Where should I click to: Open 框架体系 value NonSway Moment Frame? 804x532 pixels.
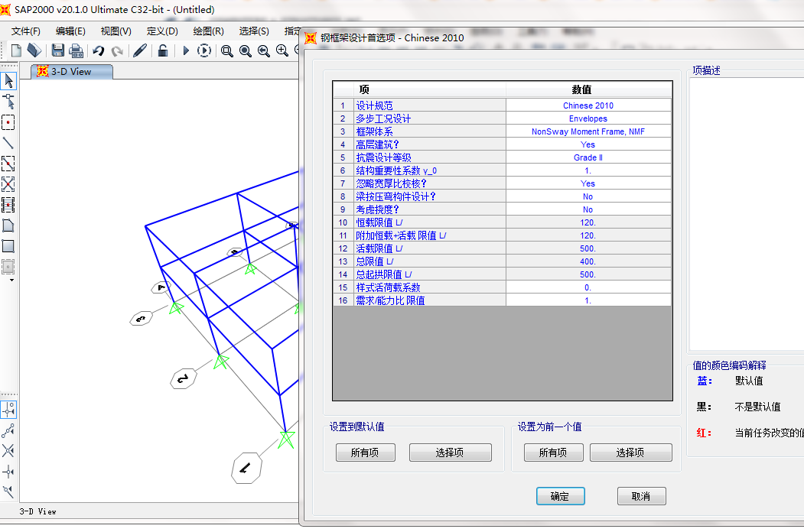588,131
